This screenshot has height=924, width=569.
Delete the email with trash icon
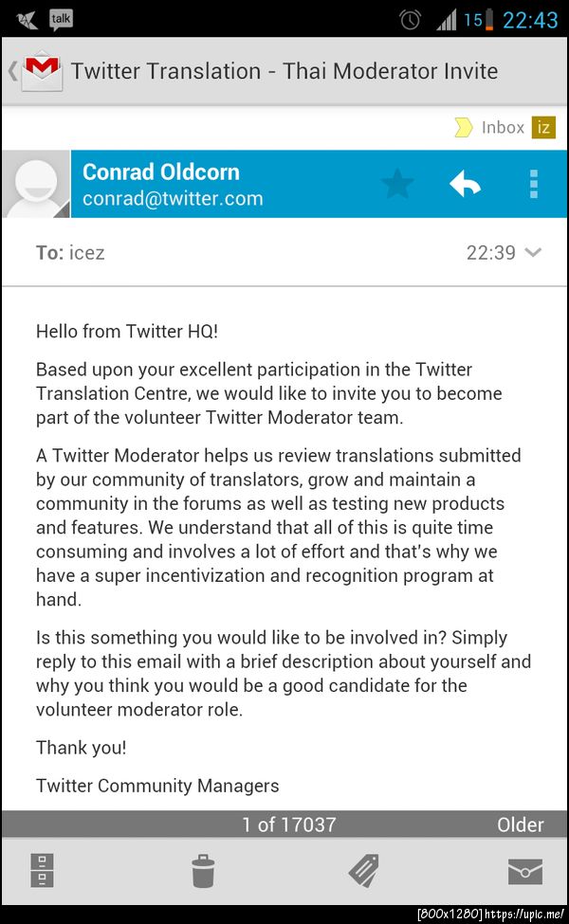point(204,869)
